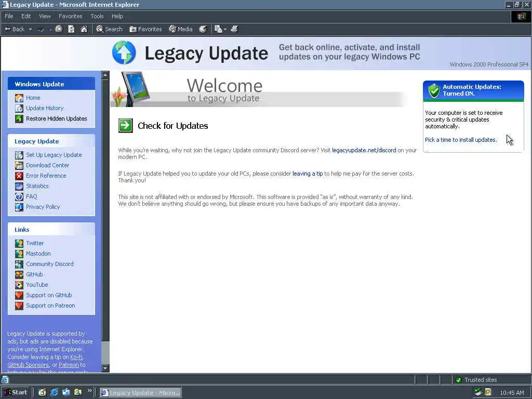Click the Legacy Update globe logo
This screenshot has height=399, width=532.
124,52
